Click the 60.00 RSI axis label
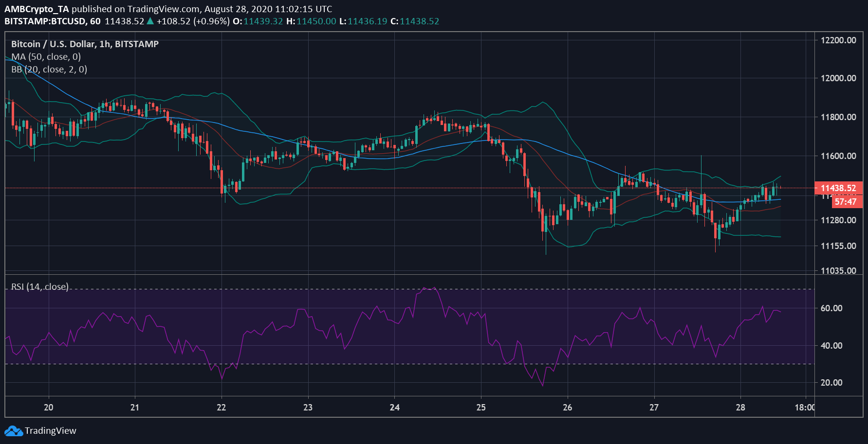 tap(831, 308)
